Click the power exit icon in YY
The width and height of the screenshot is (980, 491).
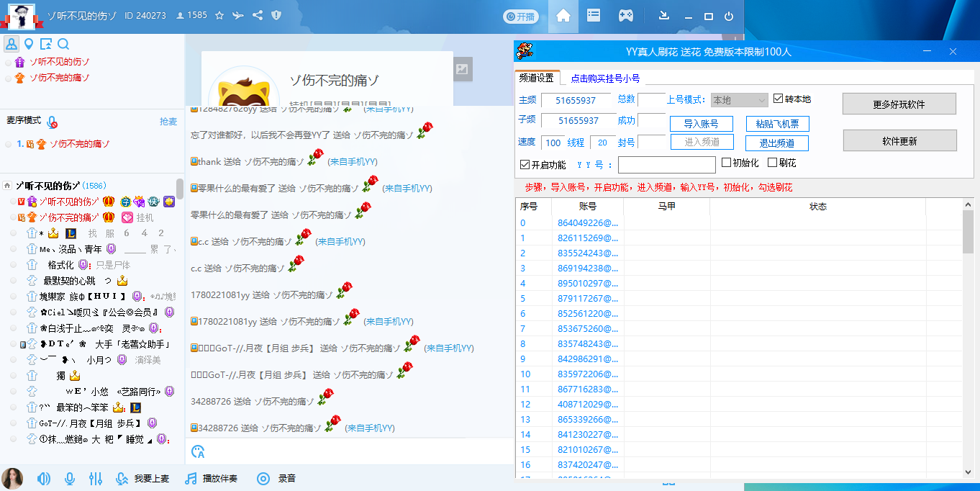[729, 16]
